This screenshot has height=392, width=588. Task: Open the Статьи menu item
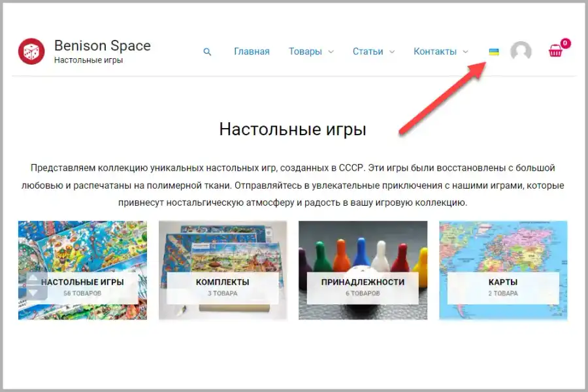pos(368,52)
